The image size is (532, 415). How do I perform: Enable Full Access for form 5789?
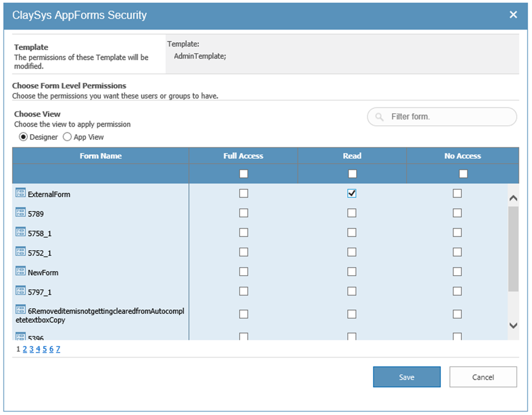244,213
